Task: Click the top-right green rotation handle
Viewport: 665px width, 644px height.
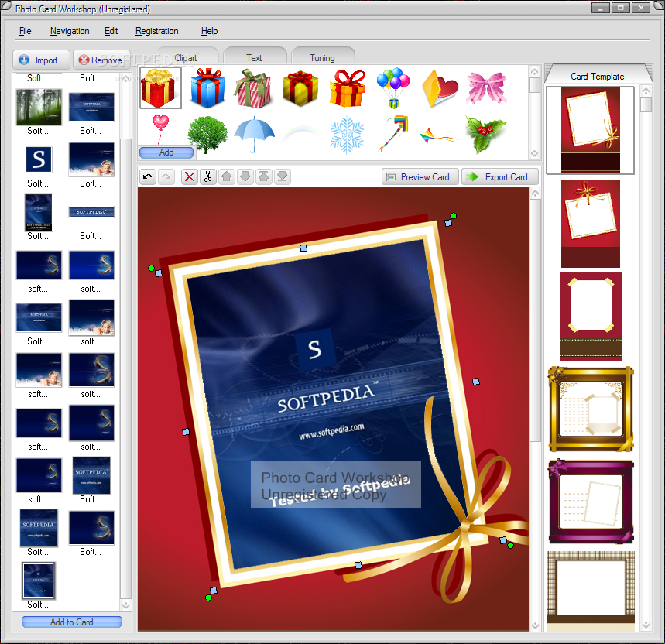Action: 454,216
